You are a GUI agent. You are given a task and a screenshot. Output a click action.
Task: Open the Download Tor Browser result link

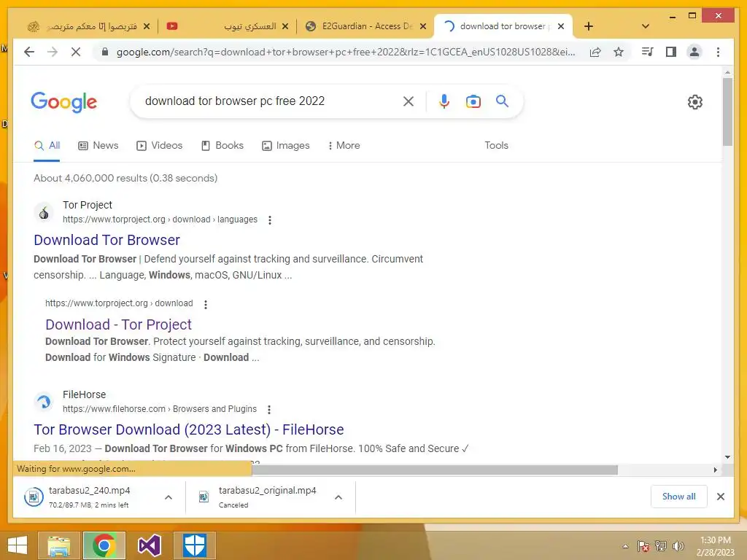[107, 240]
